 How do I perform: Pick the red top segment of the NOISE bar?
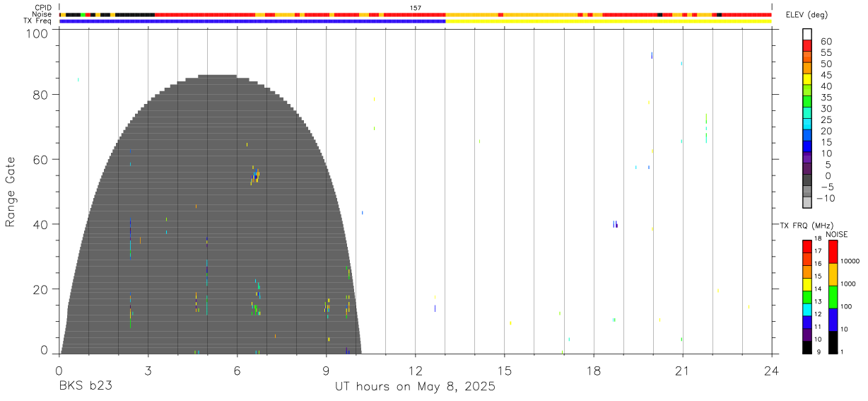pyautogui.click(x=833, y=252)
